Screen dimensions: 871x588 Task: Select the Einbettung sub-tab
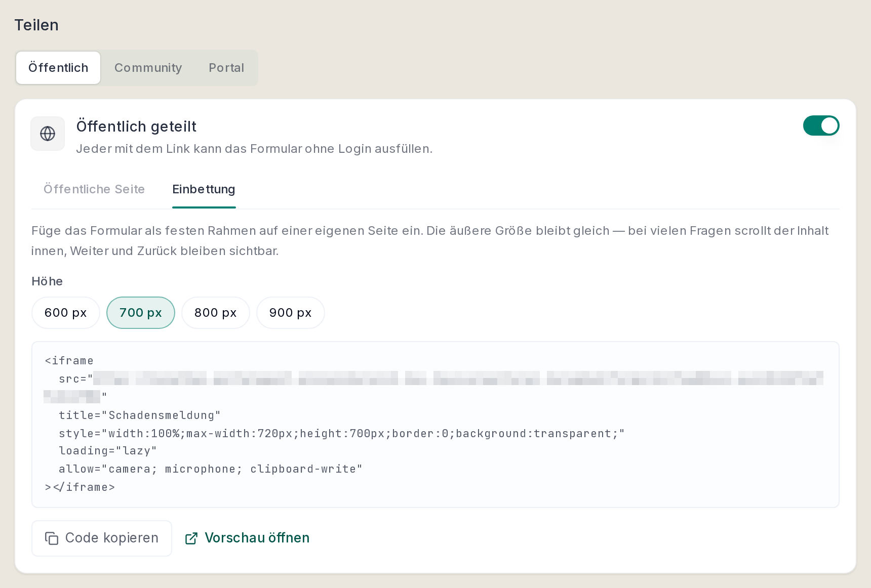tap(204, 189)
